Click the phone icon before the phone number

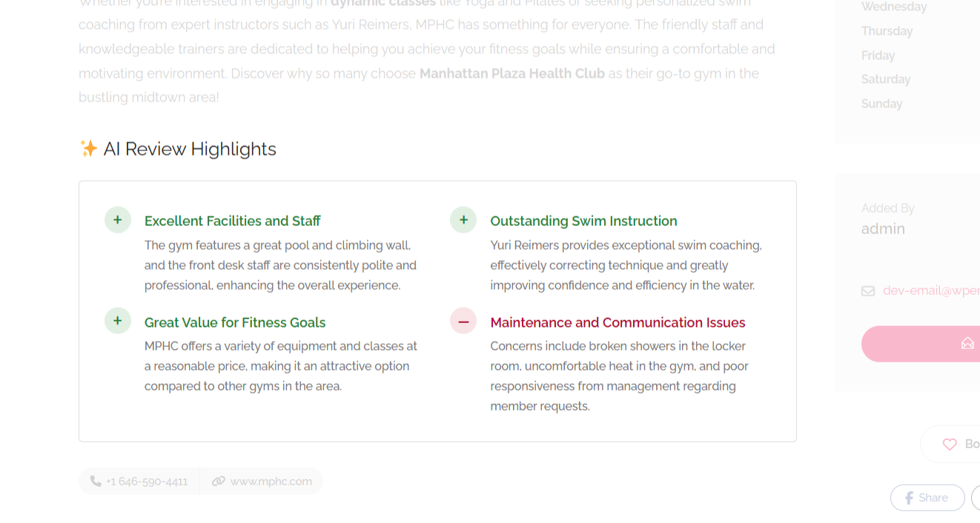click(96, 482)
